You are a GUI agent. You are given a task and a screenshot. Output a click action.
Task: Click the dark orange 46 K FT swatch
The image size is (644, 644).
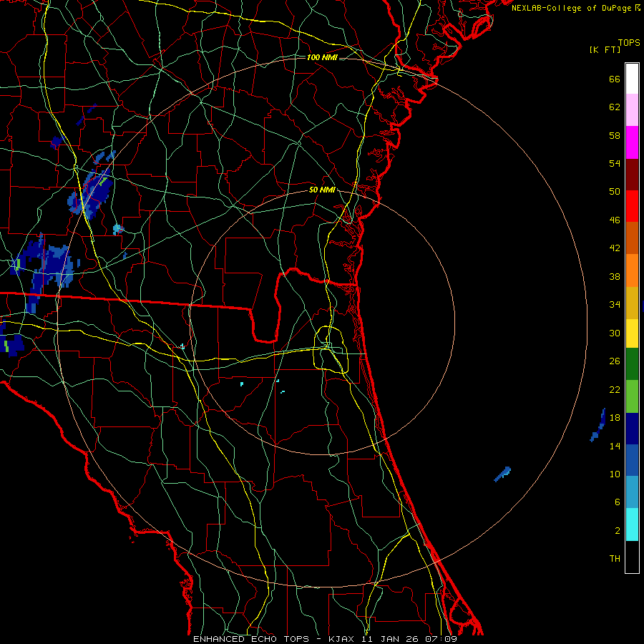point(632,238)
